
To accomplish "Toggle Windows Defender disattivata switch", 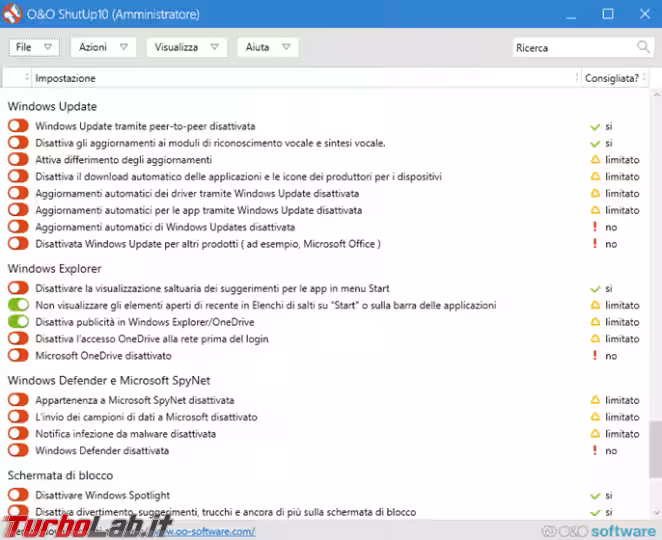I will coord(18,450).
